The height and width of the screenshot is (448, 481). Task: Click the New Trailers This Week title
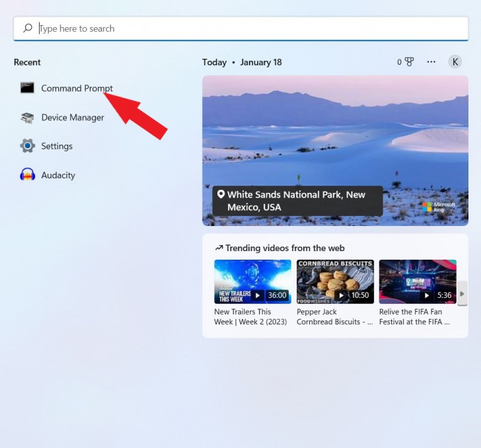tap(250, 317)
